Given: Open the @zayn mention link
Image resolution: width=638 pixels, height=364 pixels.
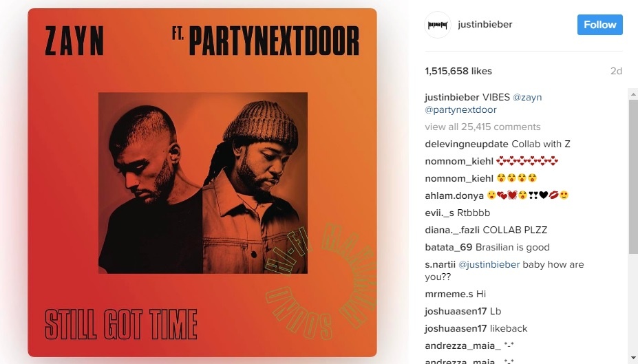Looking at the screenshot, I should pos(527,97).
